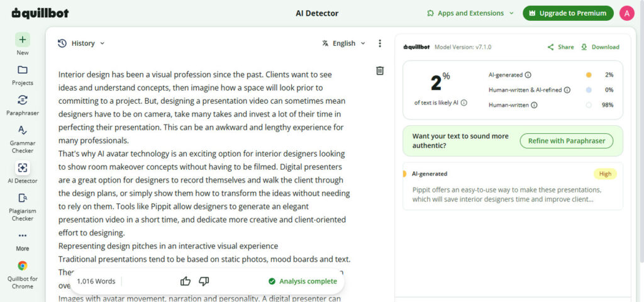Give thumbs up feedback
The width and height of the screenshot is (644, 302).
186,281
